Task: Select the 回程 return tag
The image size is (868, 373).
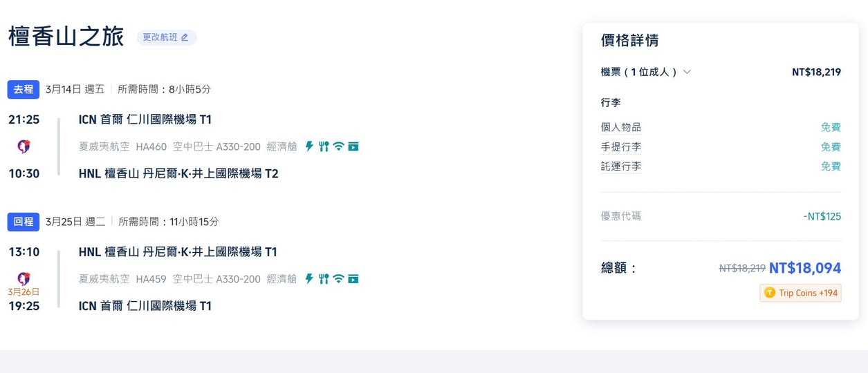Action: [24, 222]
